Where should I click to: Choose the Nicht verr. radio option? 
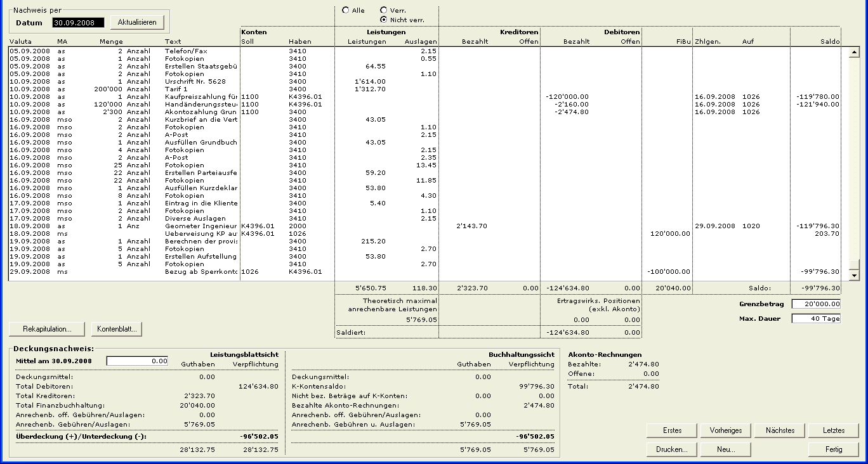[x=383, y=20]
